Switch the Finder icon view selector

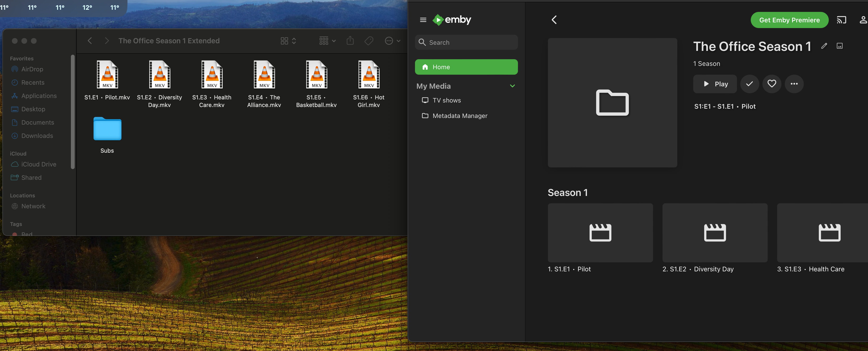288,41
